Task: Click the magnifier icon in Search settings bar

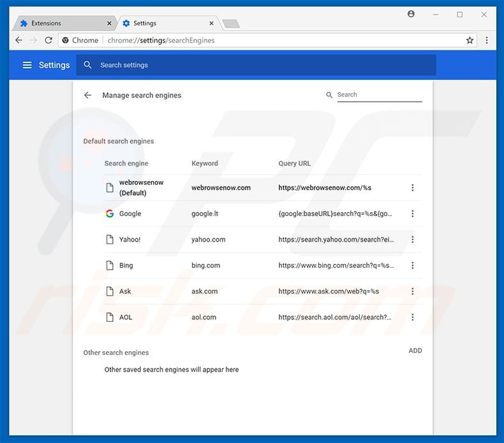Action: click(x=87, y=65)
